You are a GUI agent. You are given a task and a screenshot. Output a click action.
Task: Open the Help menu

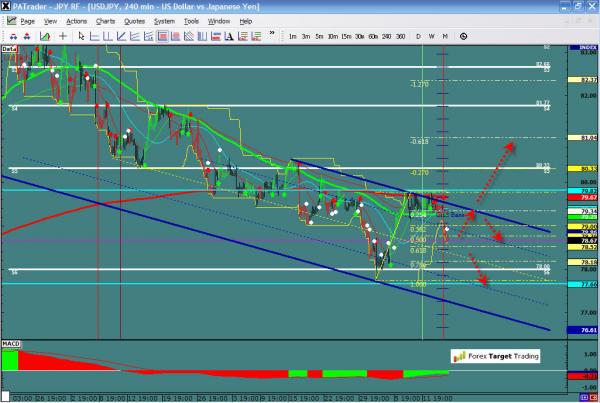click(246, 21)
